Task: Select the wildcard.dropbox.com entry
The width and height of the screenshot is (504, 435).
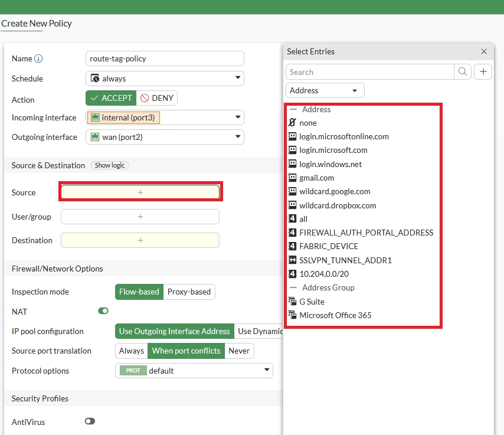Action: (x=338, y=205)
